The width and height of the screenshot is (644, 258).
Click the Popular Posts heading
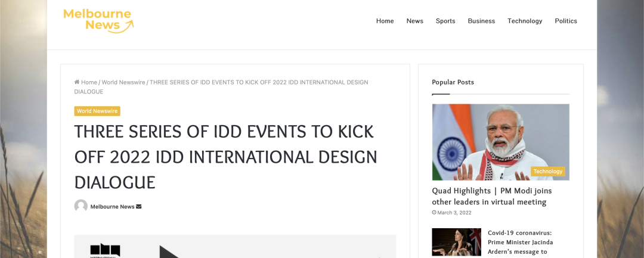(x=453, y=82)
